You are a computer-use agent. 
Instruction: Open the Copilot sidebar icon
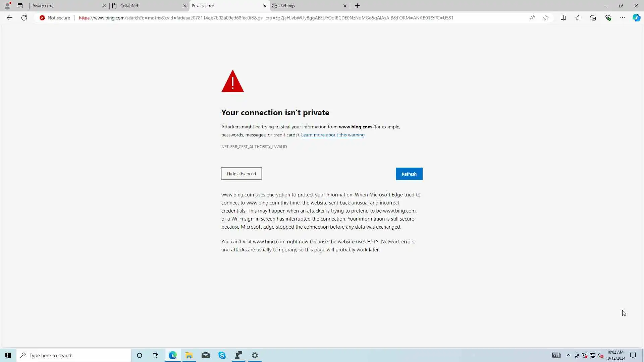[x=636, y=18]
